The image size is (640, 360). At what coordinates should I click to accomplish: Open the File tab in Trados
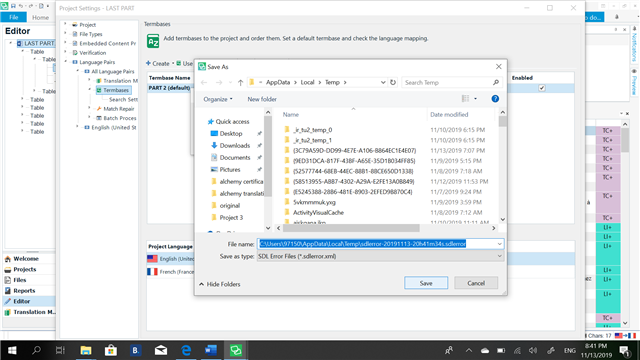click(13, 17)
